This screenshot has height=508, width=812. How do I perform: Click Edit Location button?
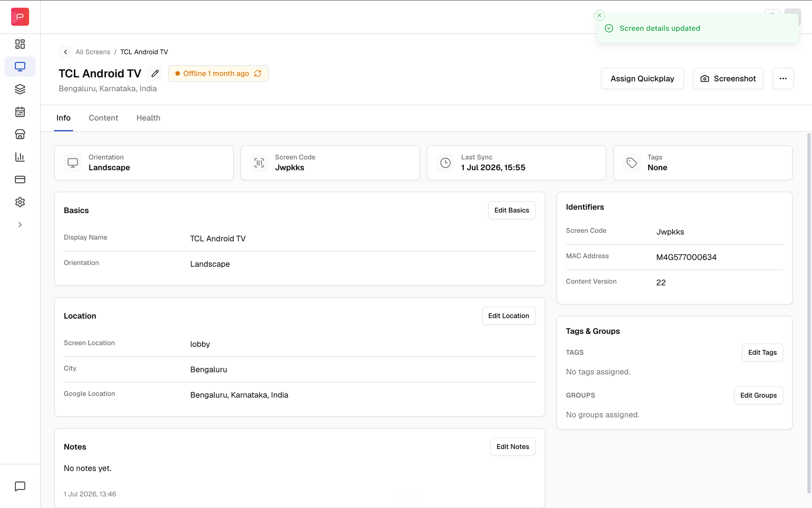[x=508, y=316]
